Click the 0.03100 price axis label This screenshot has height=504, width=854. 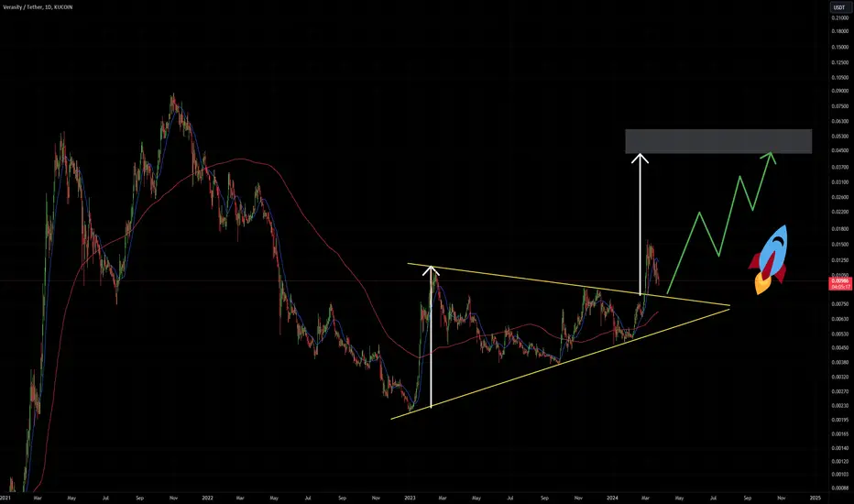coord(840,182)
